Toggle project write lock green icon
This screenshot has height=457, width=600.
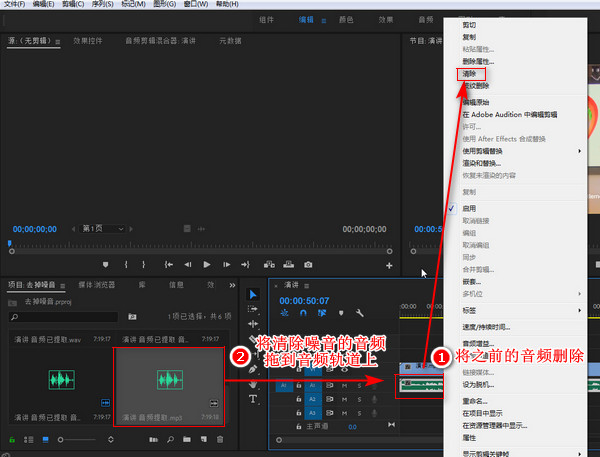tap(12, 440)
